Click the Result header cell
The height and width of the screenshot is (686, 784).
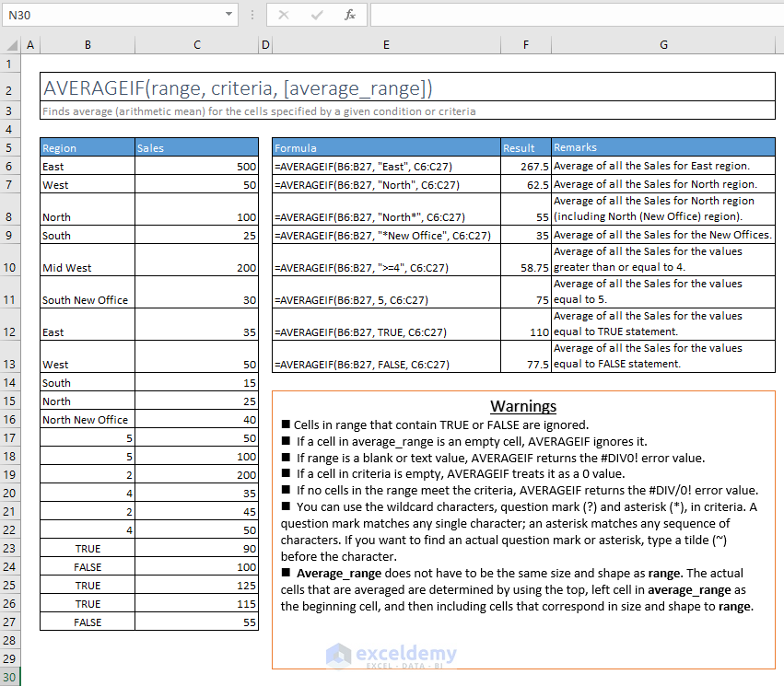(x=526, y=147)
